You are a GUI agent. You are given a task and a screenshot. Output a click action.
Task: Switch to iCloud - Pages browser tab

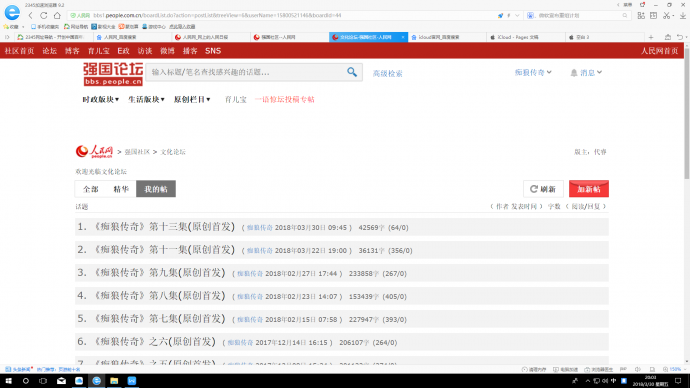pos(525,37)
